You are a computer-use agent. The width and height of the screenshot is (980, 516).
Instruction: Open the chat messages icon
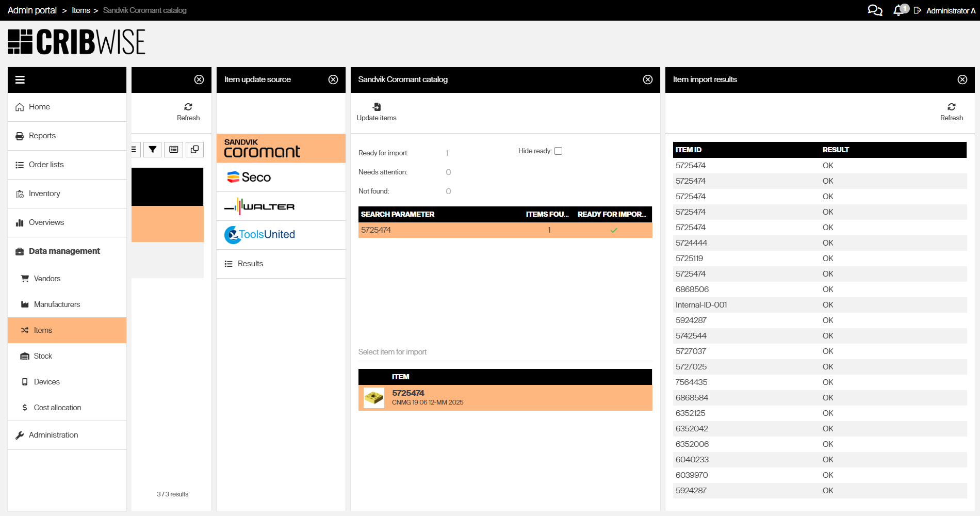point(875,10)
